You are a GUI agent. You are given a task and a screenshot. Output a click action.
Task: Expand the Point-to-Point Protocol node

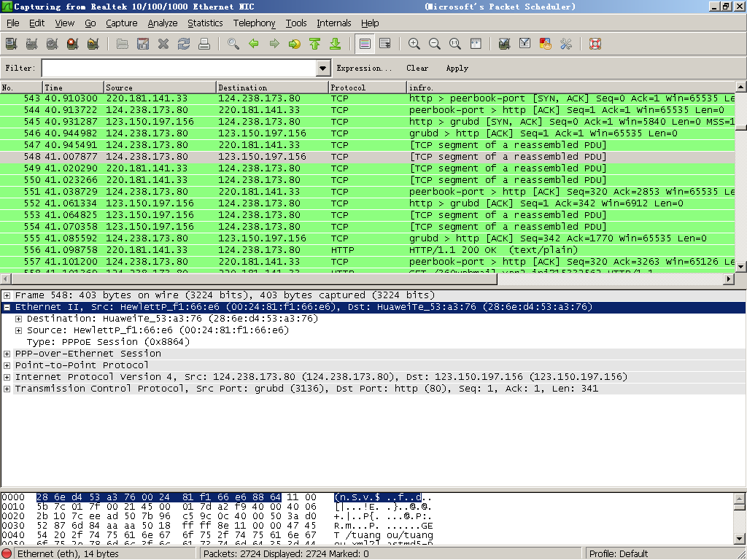click(7, 365)
